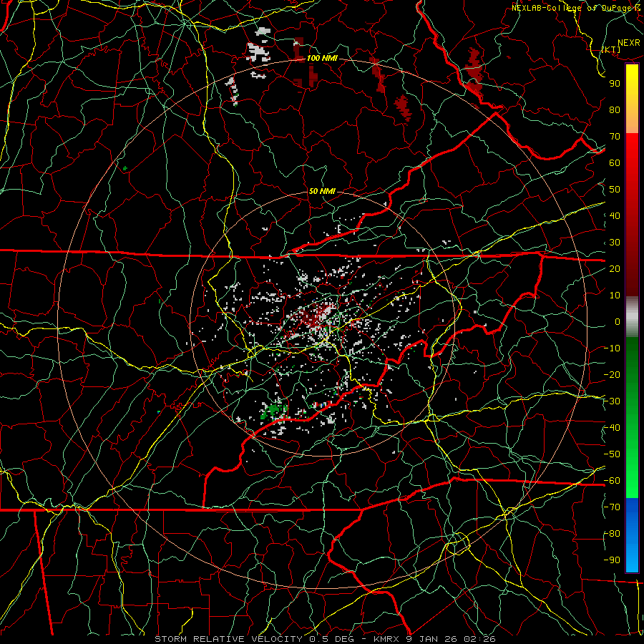
Task: Click the -70 value on velocity scale
Action: pyautogui.click(x=612, y=507)
